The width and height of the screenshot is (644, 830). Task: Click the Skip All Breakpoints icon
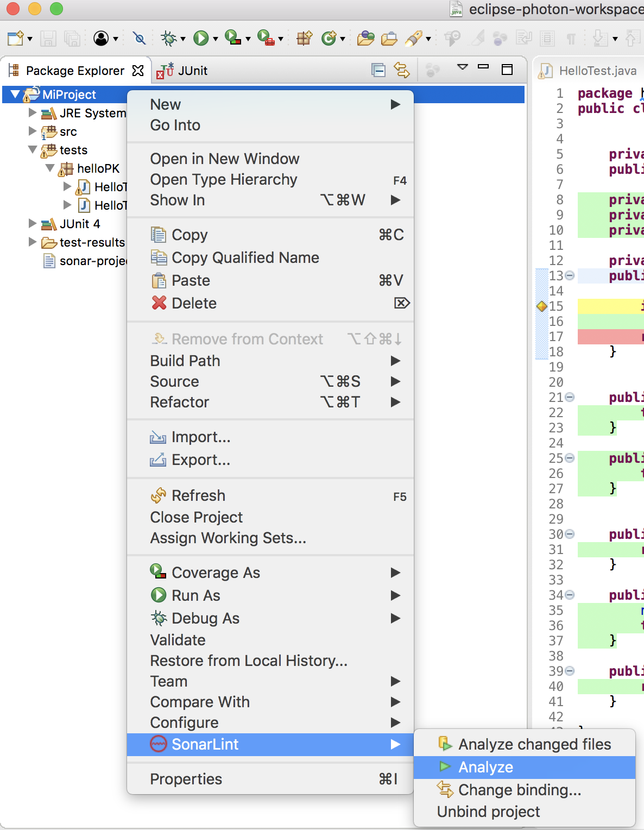tap(139, 38)
